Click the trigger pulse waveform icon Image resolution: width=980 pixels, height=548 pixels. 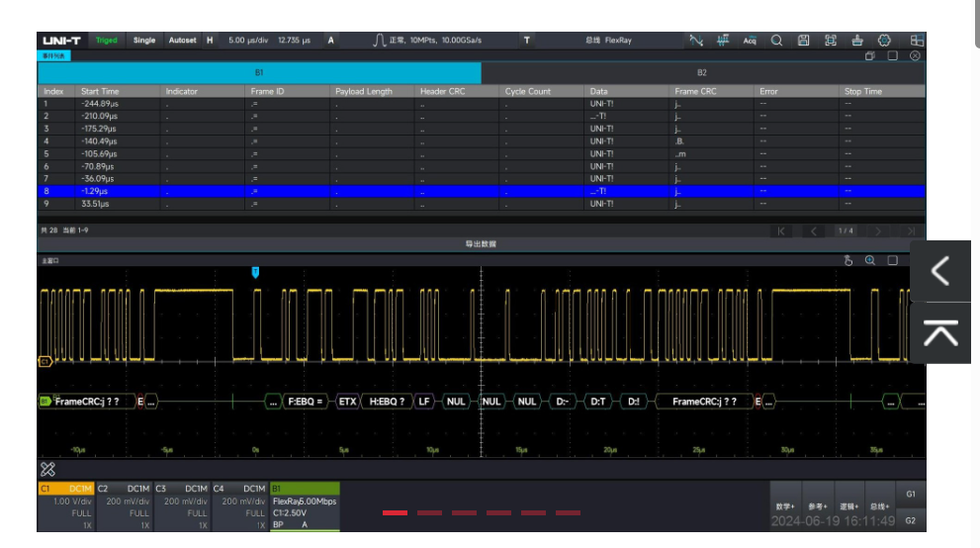coord(379,40)
